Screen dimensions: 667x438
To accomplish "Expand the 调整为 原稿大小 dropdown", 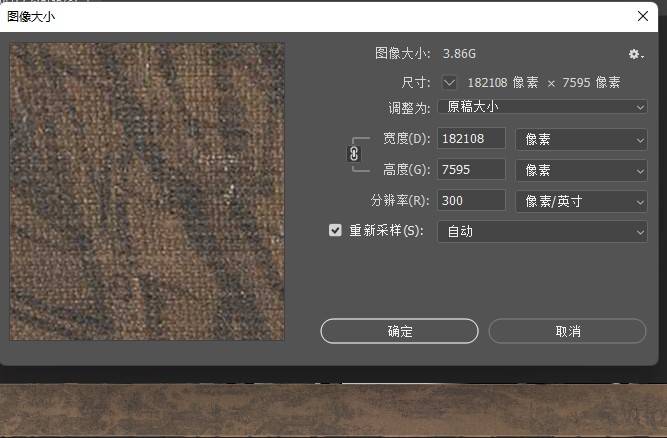I will coord(543,107).
